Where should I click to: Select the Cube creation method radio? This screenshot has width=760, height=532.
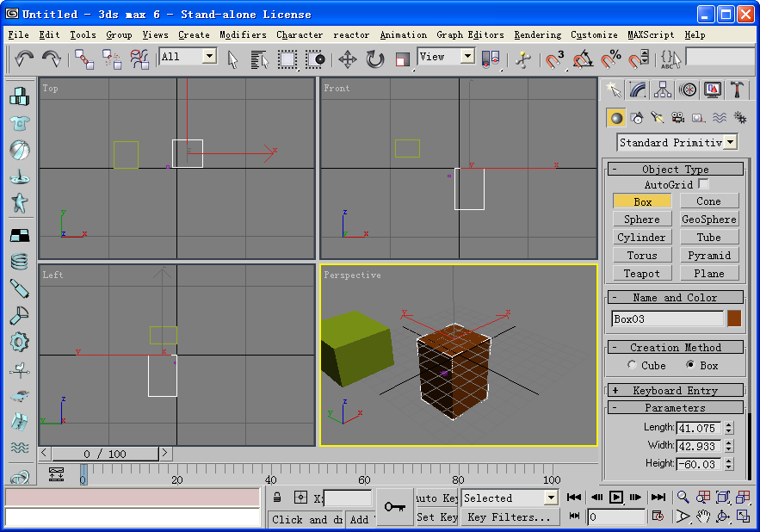click(632, 365)
